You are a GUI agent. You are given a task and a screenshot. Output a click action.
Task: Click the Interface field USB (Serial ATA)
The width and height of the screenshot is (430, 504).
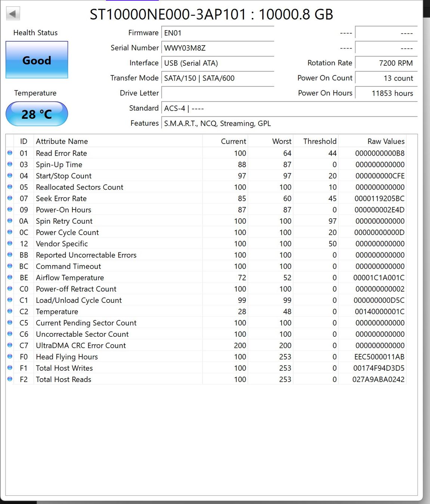(x=218, y=63)
